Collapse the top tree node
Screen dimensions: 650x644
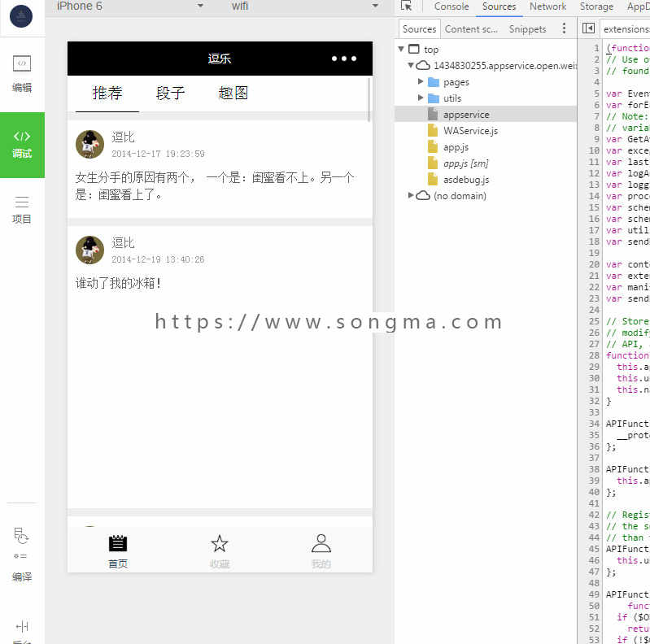click(401, 49)
